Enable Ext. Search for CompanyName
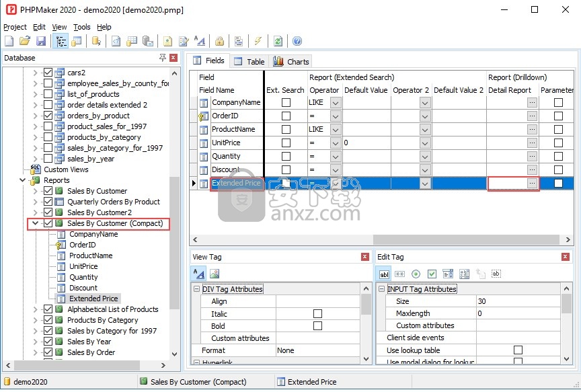The width and height of the screenshot is (581, 392). 286,103
